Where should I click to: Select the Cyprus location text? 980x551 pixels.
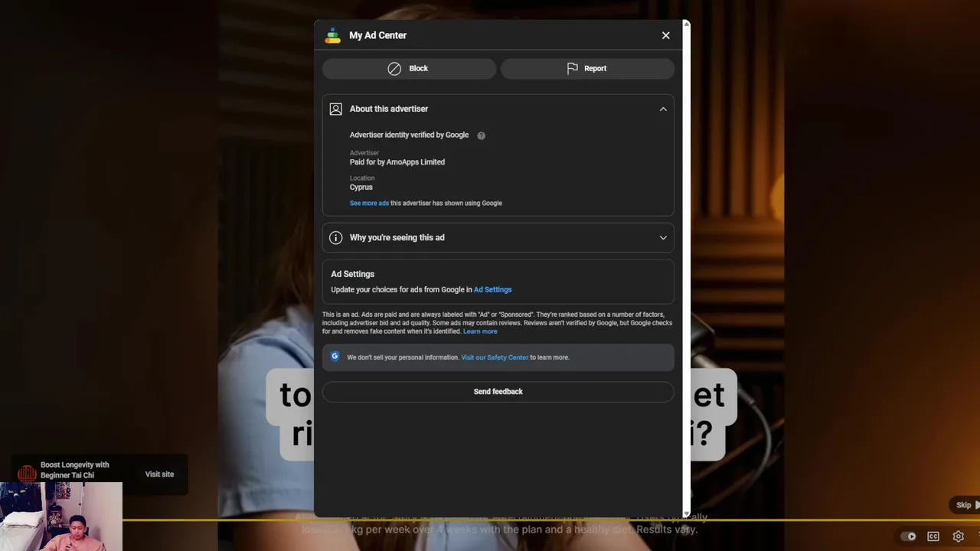(x=361, y=187)
